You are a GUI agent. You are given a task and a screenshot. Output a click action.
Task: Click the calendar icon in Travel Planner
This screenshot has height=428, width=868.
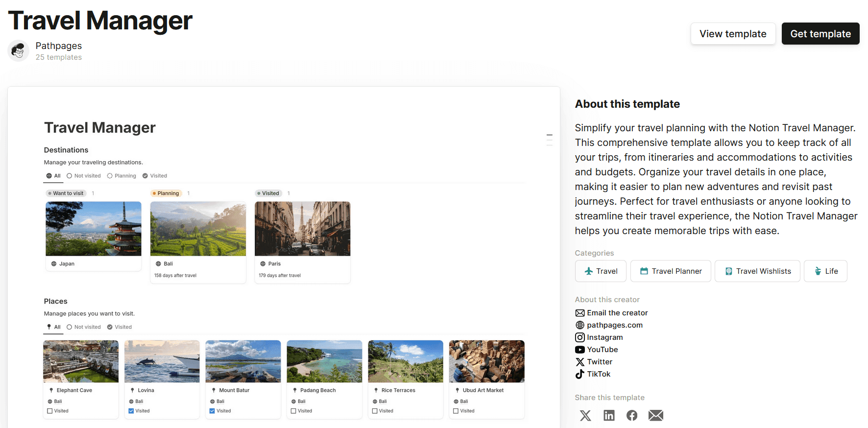(644, 271)
